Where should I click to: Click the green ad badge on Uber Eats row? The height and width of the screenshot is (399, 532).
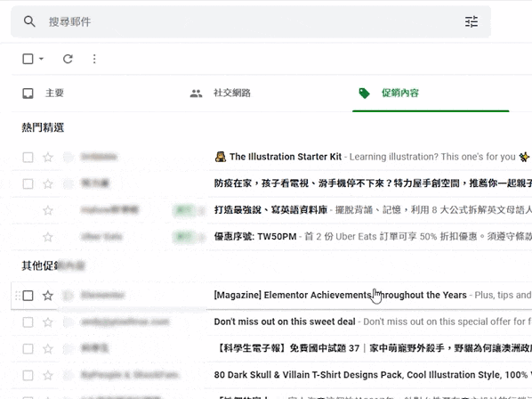183,237
